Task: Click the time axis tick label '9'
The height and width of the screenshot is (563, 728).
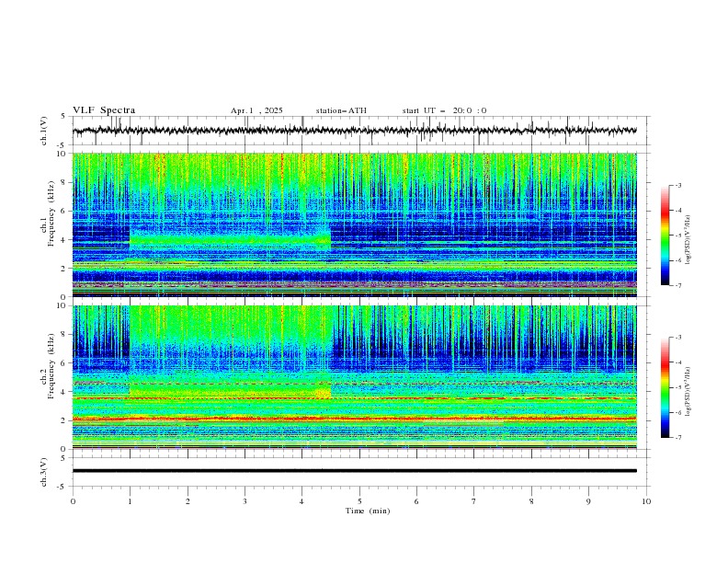Action: click(x=588, y=501)
